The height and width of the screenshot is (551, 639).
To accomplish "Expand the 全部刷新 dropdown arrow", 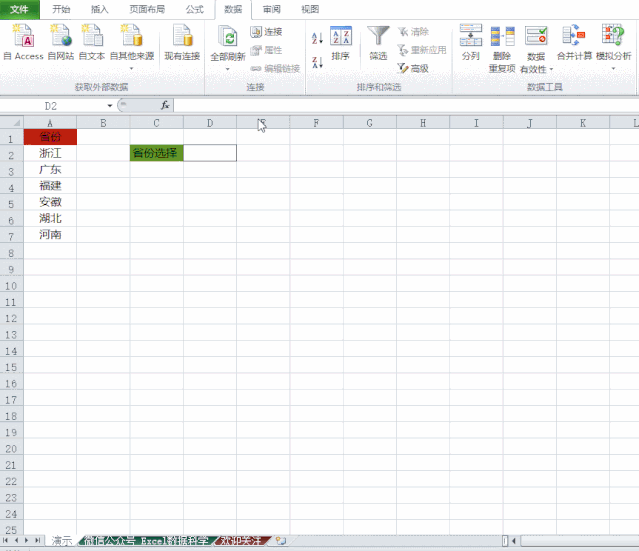I will pyautogui.click(x=227, y=69).
